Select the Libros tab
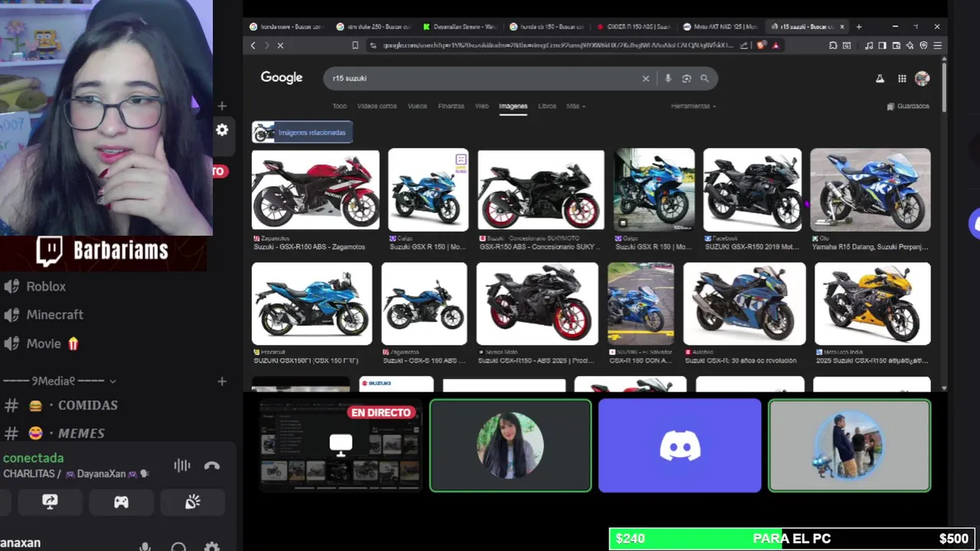This screenshot has width=980, height=551. pos(547,106)
